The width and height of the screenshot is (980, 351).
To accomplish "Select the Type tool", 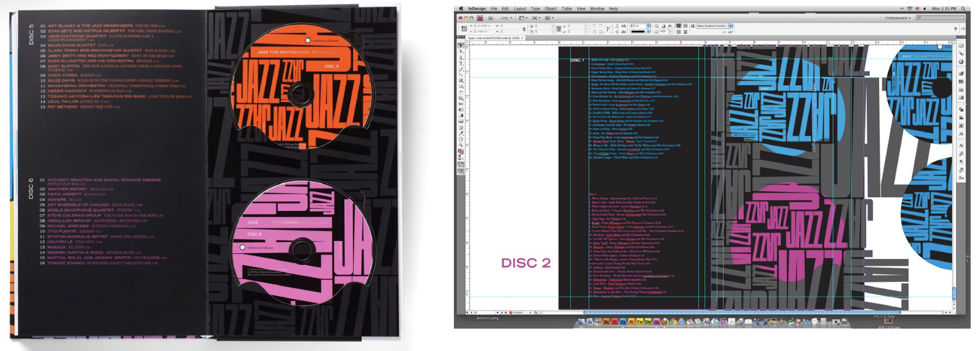I will click(x=461, y=63).
